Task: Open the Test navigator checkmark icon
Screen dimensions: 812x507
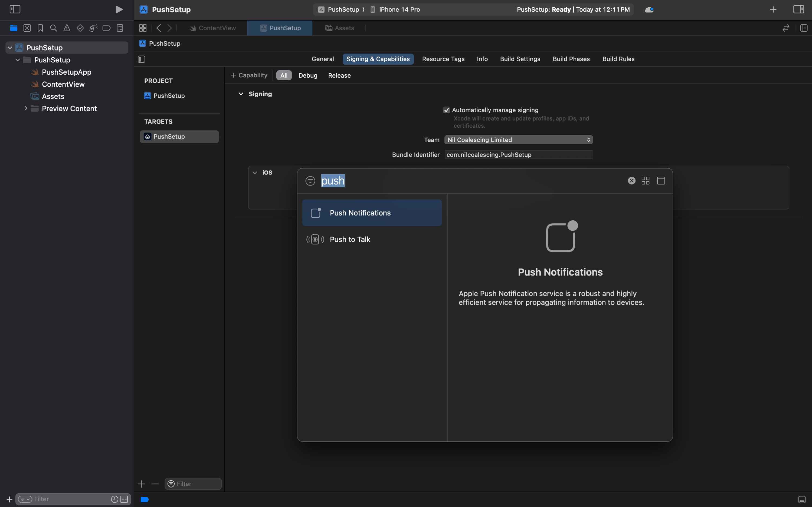Action: point(80,28)
